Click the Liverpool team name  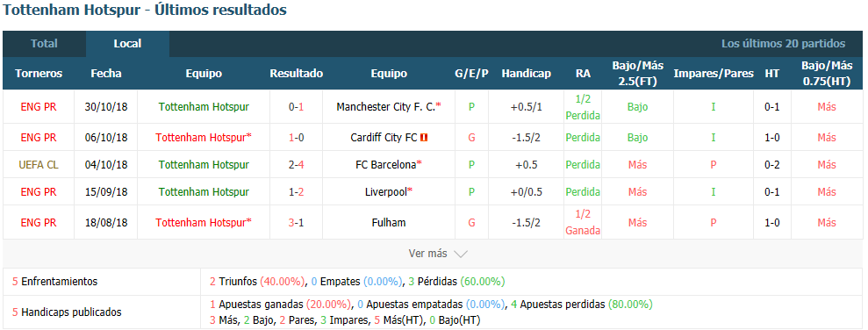pyautogui.click(x=386, y=192)
